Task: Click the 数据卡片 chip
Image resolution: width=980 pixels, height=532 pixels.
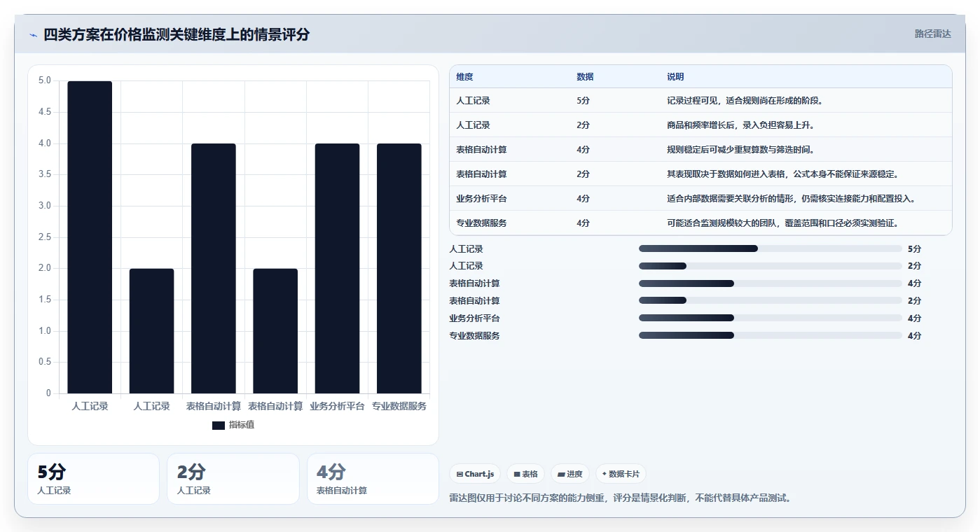Action: [621, 474]
